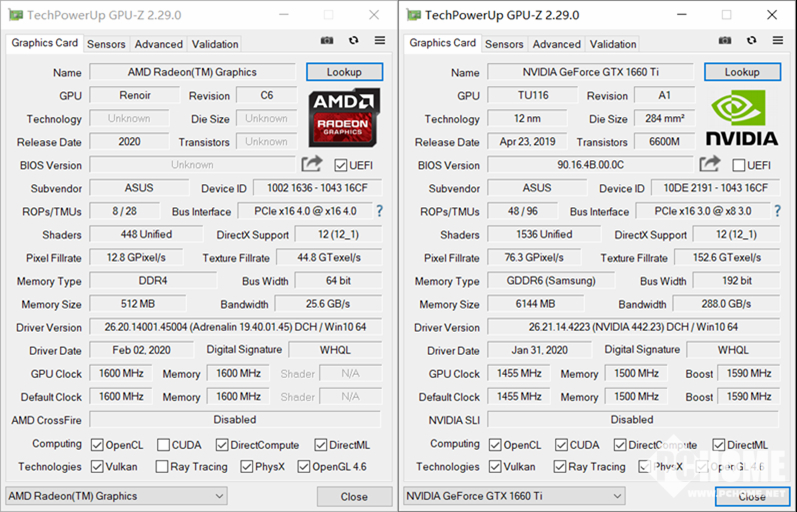Viewport: 797px width, 512px height.
Task: Toggle DirectCompute checkbox in AMD window
Action: click(x=222, y=445)
